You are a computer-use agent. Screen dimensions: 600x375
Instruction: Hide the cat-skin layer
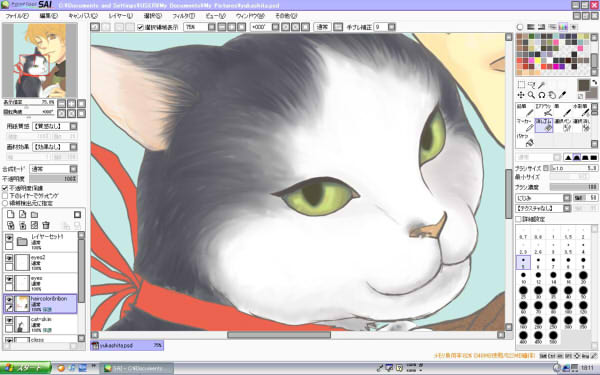(x=9, y=320)
